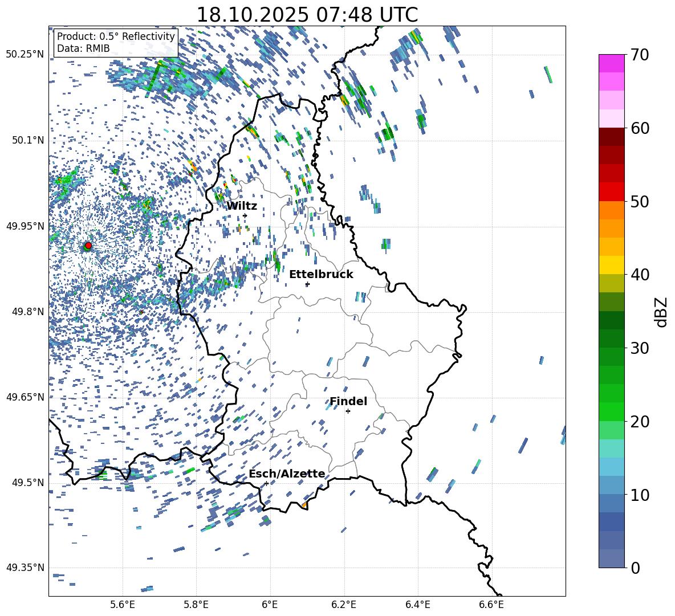Click the 6.6°E longitude label

(491, 605)
